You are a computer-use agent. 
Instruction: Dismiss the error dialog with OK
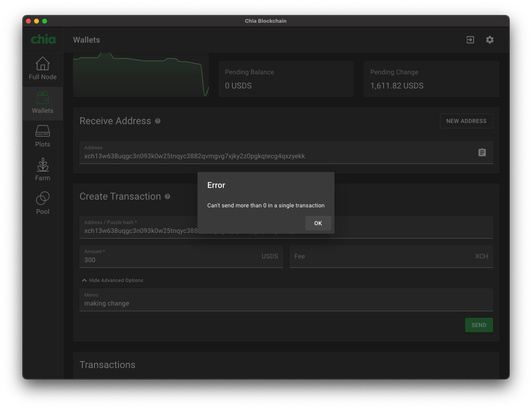pos(318,223)
